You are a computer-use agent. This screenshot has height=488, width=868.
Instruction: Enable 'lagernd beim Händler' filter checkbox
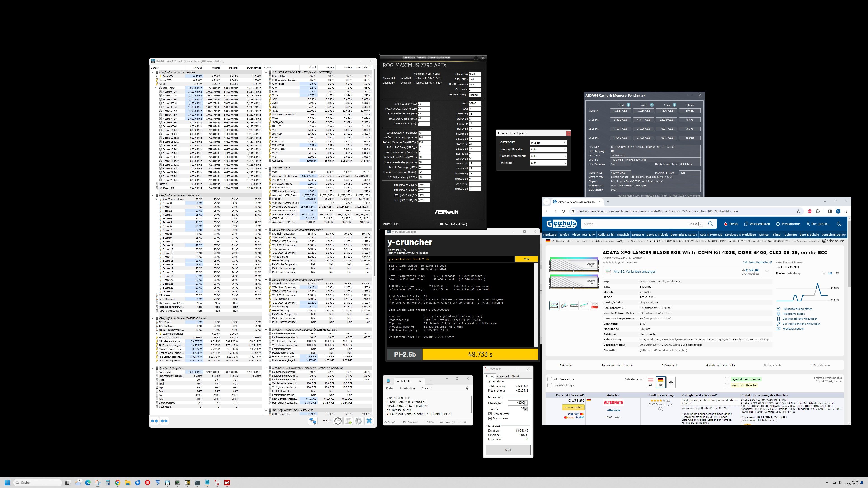click(727, 379)
